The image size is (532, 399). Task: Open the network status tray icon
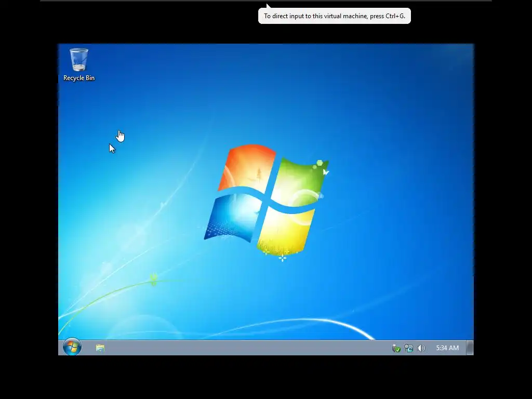click(x=408, y=349)
